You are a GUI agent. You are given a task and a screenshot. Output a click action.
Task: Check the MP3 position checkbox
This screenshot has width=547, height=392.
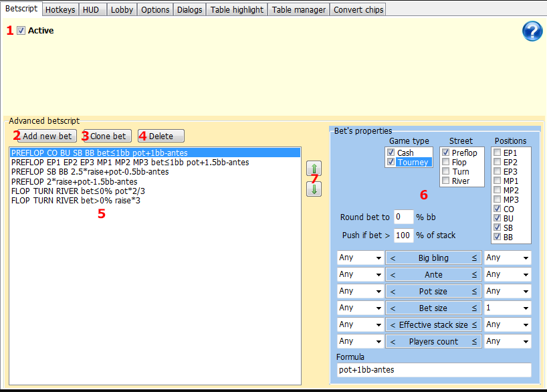[x=498, y=199]
